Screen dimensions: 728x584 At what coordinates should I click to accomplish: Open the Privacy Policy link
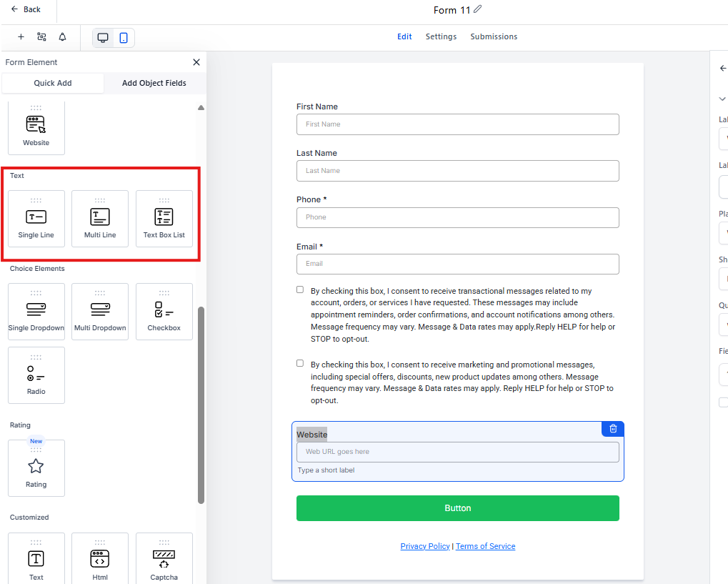coord(425,546)
